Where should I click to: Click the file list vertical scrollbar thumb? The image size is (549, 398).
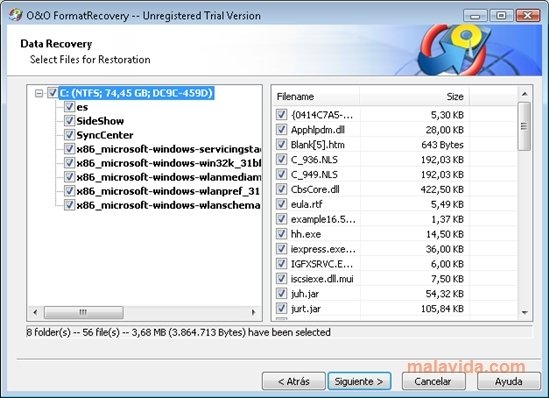coord(524,126)
